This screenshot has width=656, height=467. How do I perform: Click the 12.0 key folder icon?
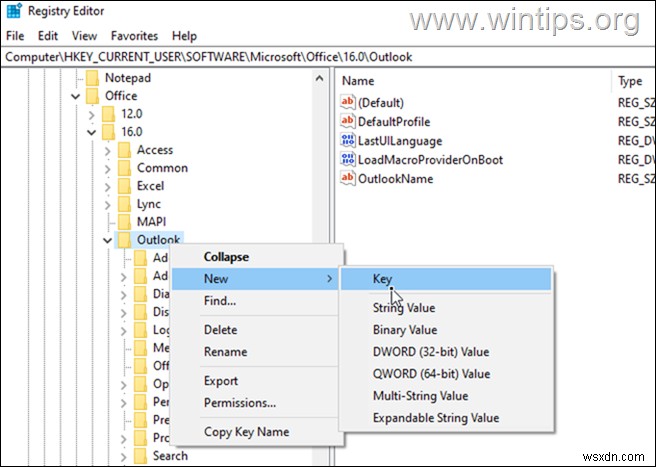[108, 114]
